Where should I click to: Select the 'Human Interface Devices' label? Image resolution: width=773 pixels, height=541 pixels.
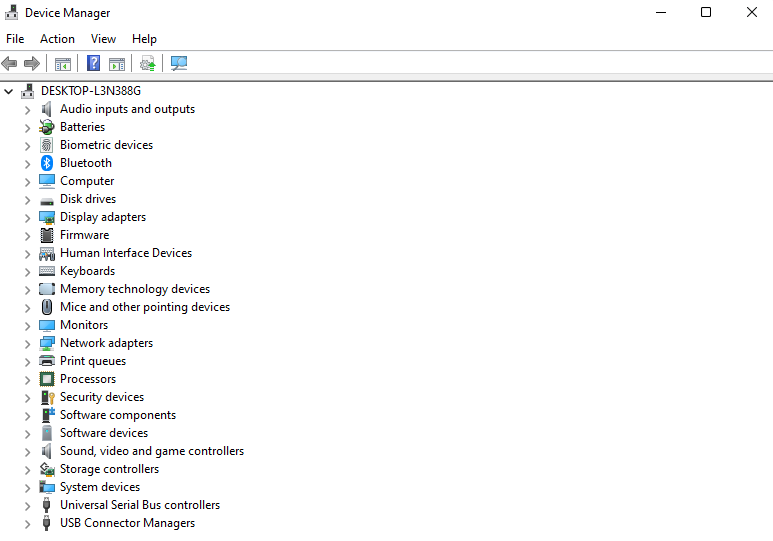pyautogui.click(x=126, y=253)
